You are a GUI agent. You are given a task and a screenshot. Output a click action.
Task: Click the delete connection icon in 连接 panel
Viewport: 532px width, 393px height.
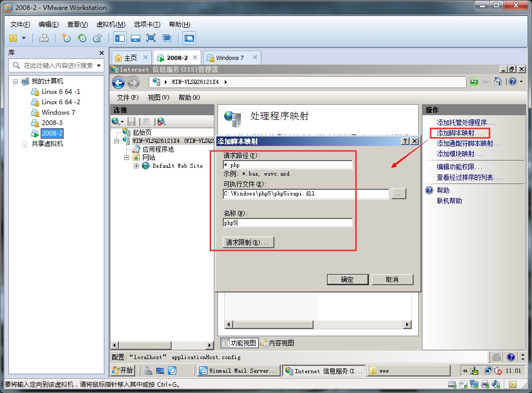pyautogui.click(x=162, y=121)
